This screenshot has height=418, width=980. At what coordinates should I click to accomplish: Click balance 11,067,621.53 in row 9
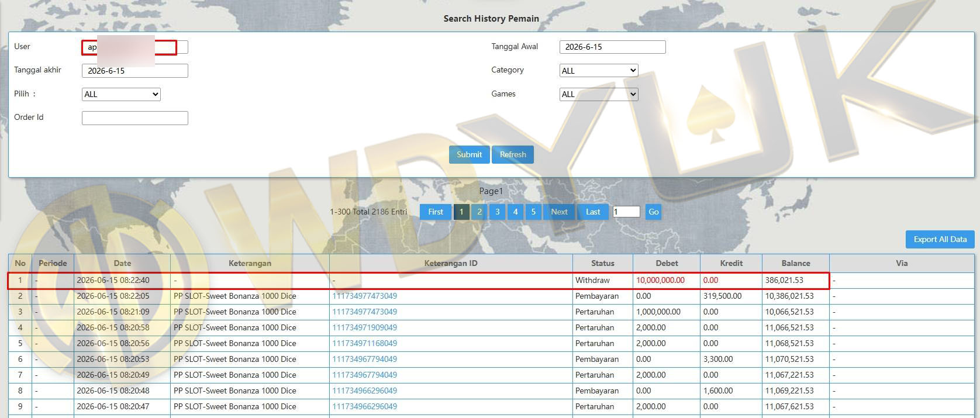[x=789, y=406]
